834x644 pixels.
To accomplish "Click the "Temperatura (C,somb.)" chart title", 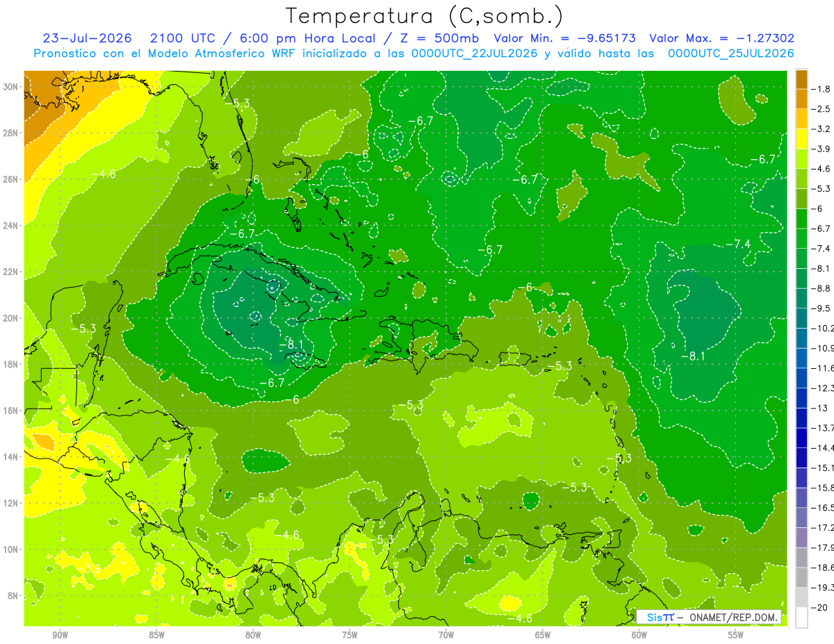I will (x=425, y=16).
